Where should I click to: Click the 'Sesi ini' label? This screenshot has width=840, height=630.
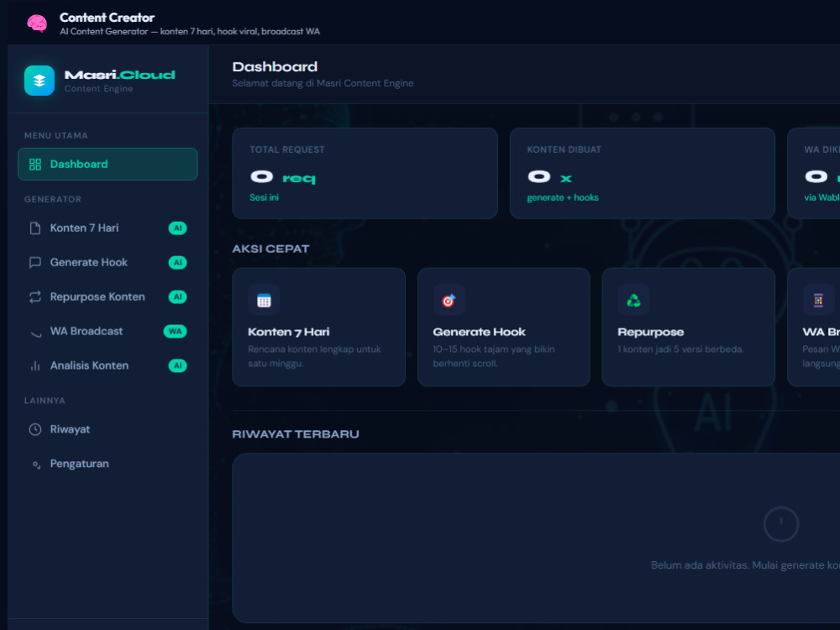pos(264,197)
